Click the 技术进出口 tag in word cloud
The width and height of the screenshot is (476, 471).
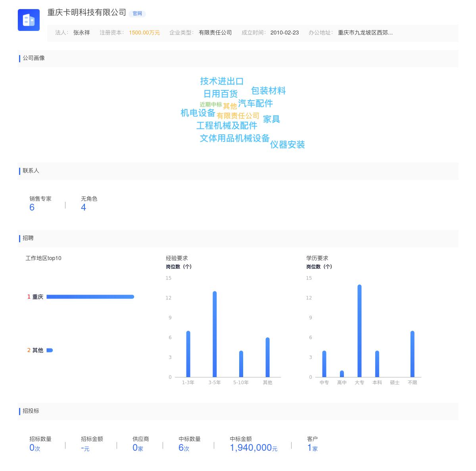pos(222,81)
